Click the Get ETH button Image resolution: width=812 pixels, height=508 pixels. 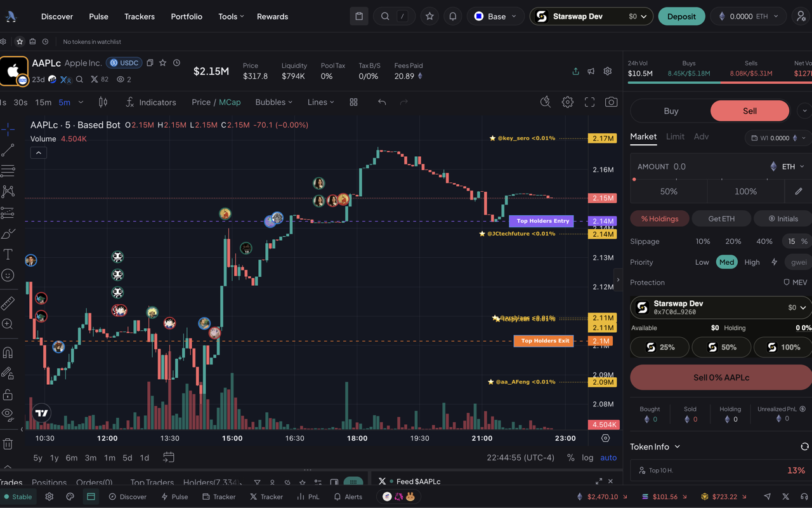(721, 218)
